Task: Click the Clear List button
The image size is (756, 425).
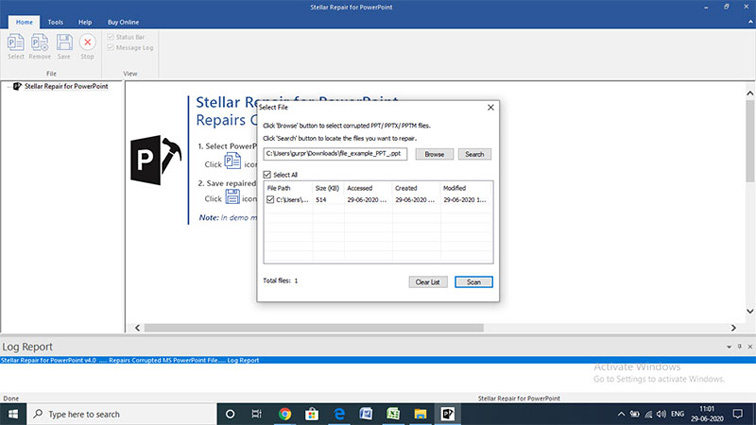Action: [x=428, y=282]
